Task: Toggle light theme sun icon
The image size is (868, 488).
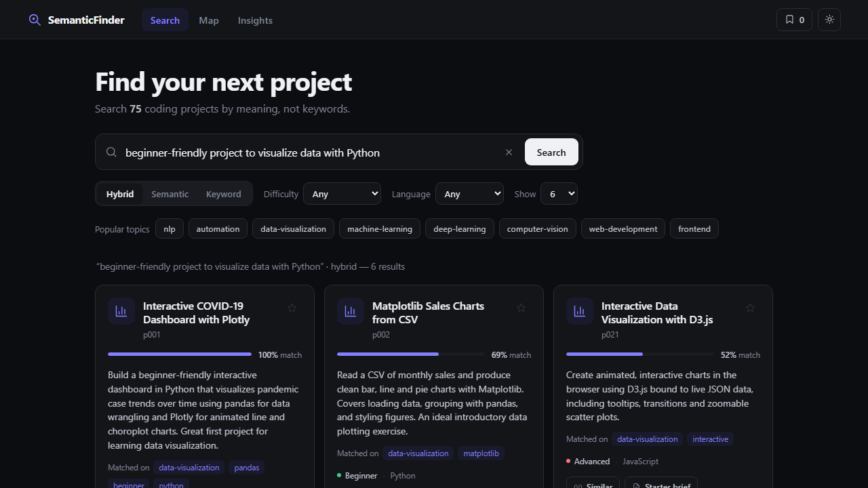Action: pos(829,20)
